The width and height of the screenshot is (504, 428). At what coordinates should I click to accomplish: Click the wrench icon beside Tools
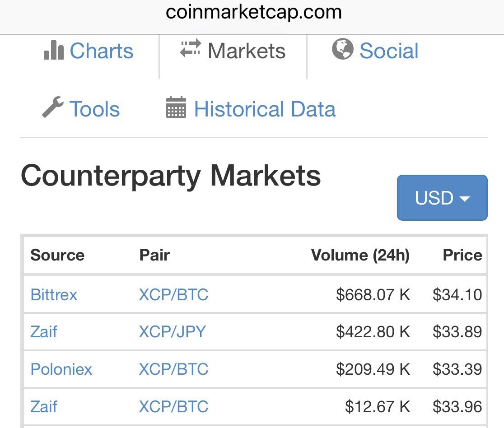click(x=53, y=107)
